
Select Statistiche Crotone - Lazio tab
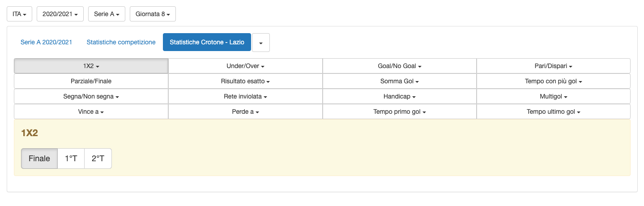pyautogui.click(x=207, y=42)
